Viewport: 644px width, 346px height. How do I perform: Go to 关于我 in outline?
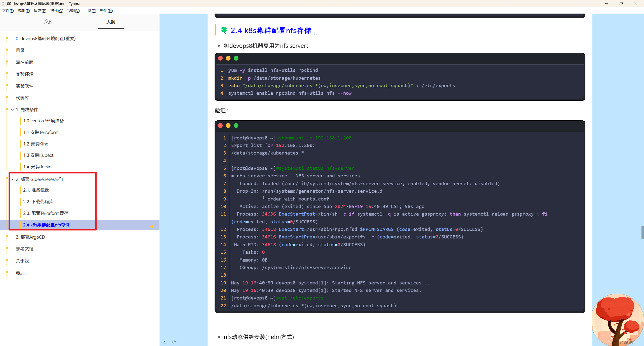[22, 261]
